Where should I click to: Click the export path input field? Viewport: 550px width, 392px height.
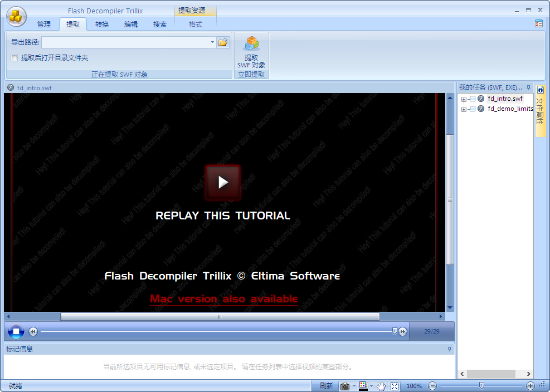[x=125, y=42]
